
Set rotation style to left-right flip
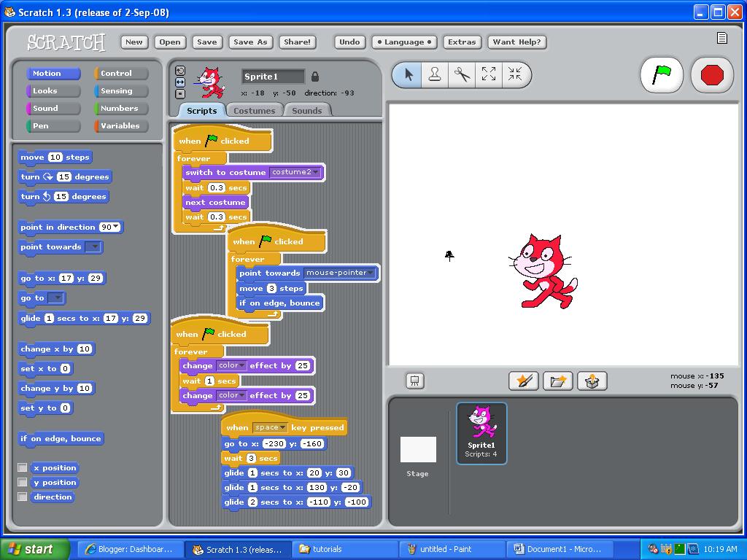(x=180, y=82)
